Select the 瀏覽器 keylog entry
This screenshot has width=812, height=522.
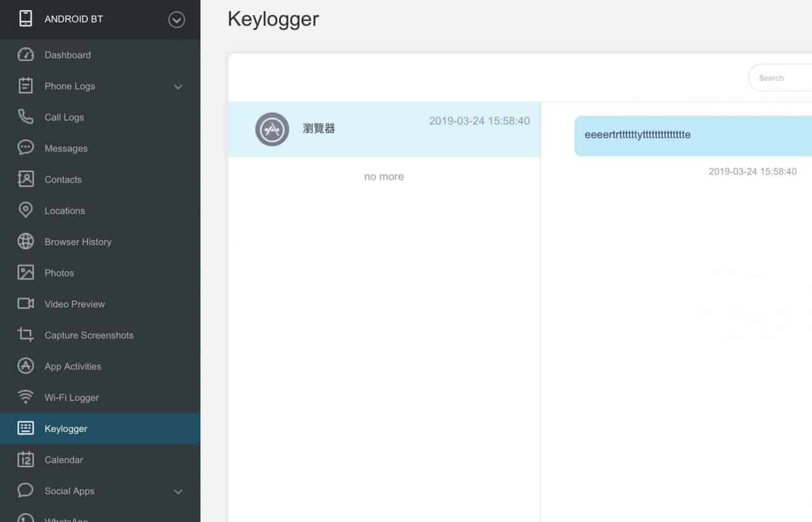tap(384, 129)
